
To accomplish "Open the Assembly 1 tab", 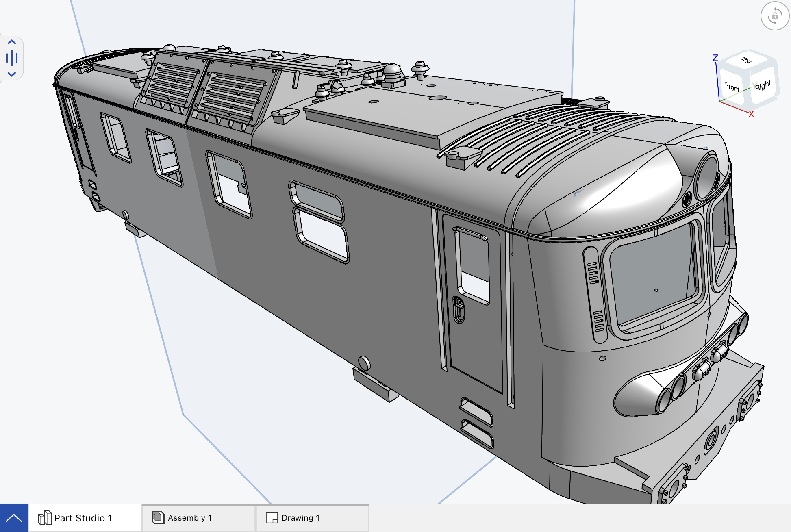I will [190, 518].
